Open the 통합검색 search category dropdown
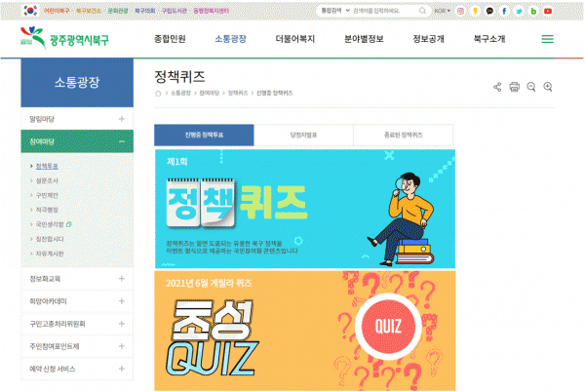Image resolution: width=585 pixels, height=392 pixels. coord(335,11)
